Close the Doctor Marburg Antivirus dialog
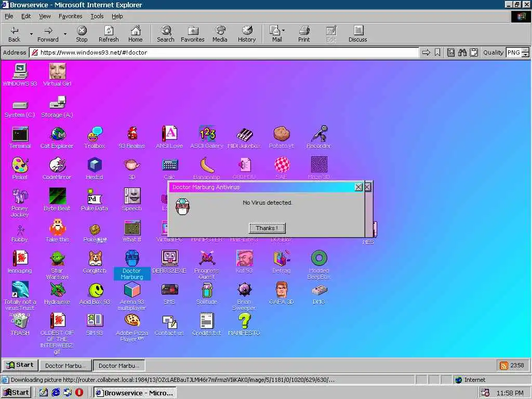The image size is (532, 399). click(358, 187)
